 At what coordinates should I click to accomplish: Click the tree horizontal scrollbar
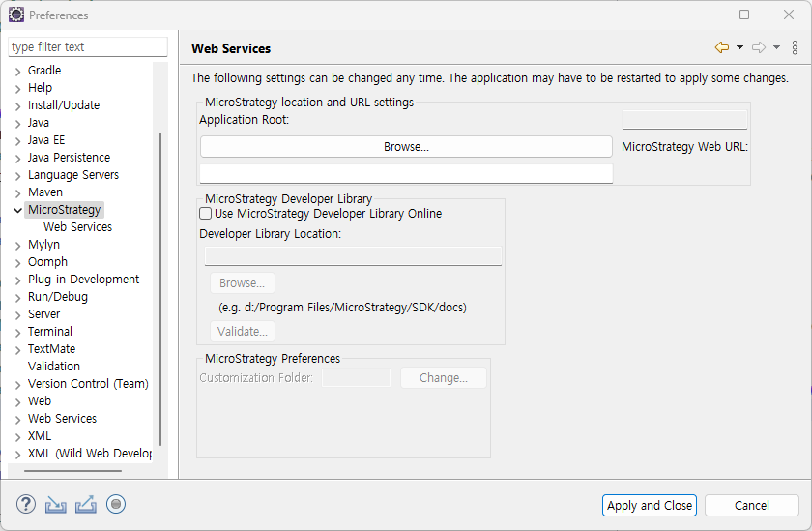(72, 471)
